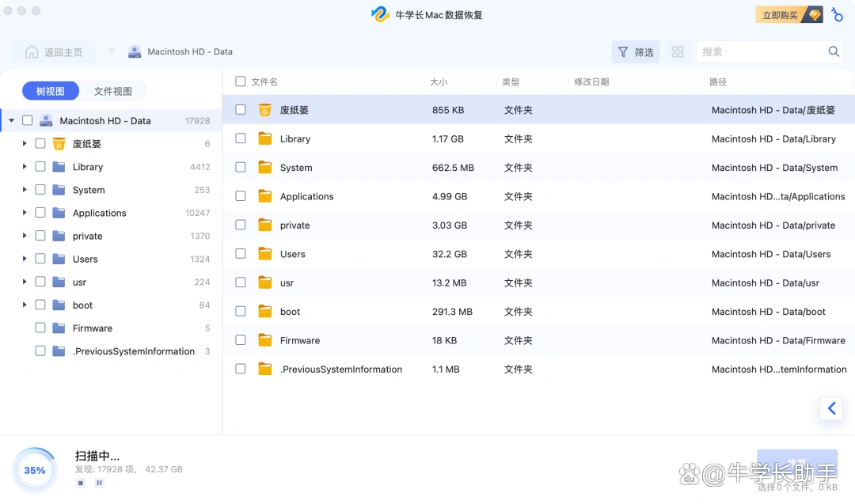Image resolution: width=855 pixels, height=504 pixels.
Task: Select all via Macintosh HD - Data checkbox
Action: click(x=28, y=120)
